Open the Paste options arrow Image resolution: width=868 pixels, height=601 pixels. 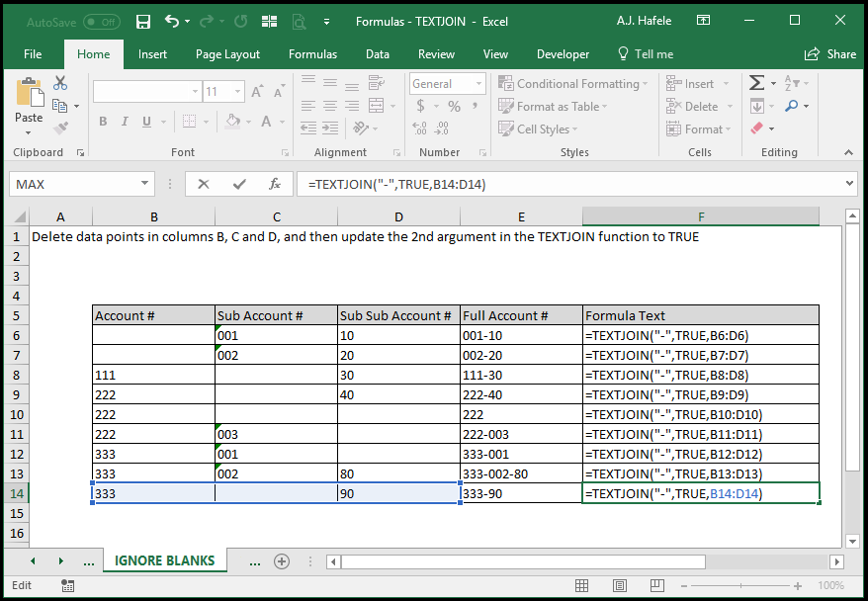coord(29,133)
